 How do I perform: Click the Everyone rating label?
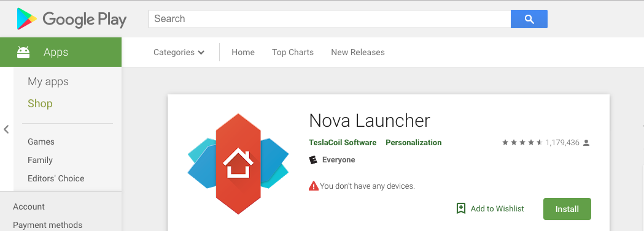pos(339,160)
